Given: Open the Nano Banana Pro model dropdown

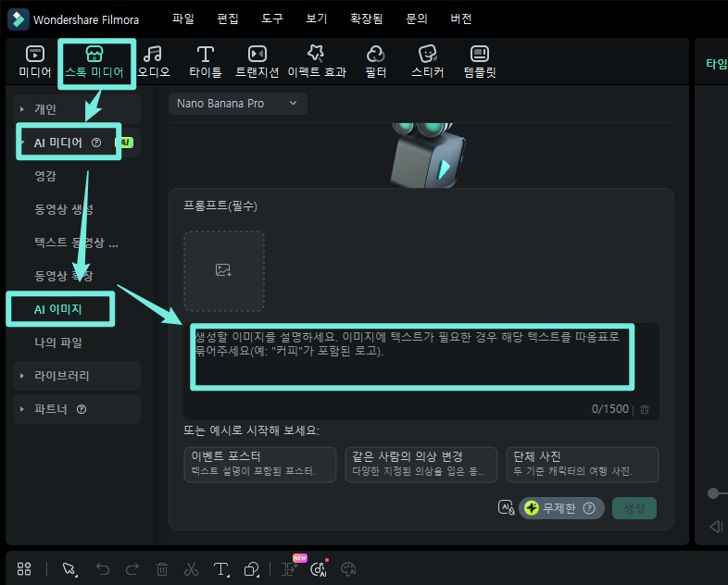Looking at the screenshot, I should [238, 104].
